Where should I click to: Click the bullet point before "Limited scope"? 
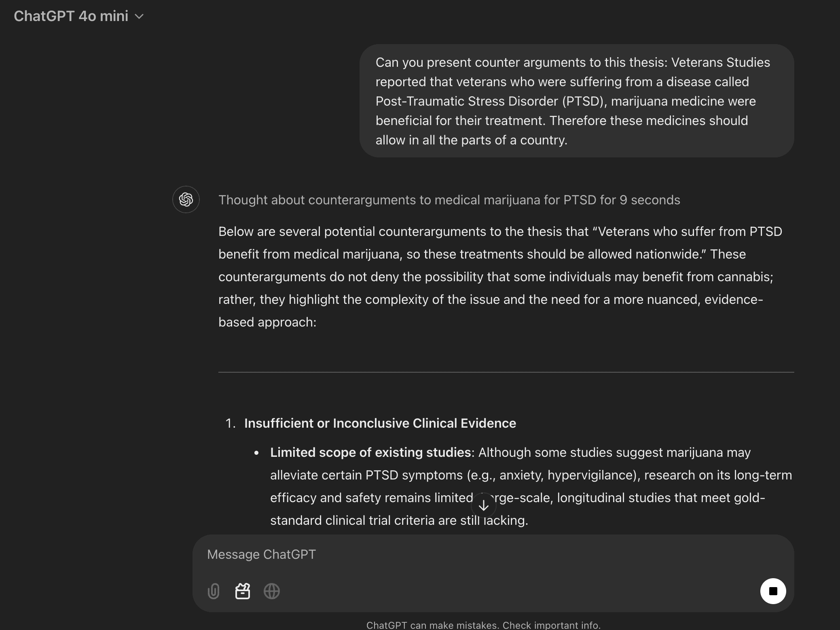pyautogui.click(x=256, y=453)
